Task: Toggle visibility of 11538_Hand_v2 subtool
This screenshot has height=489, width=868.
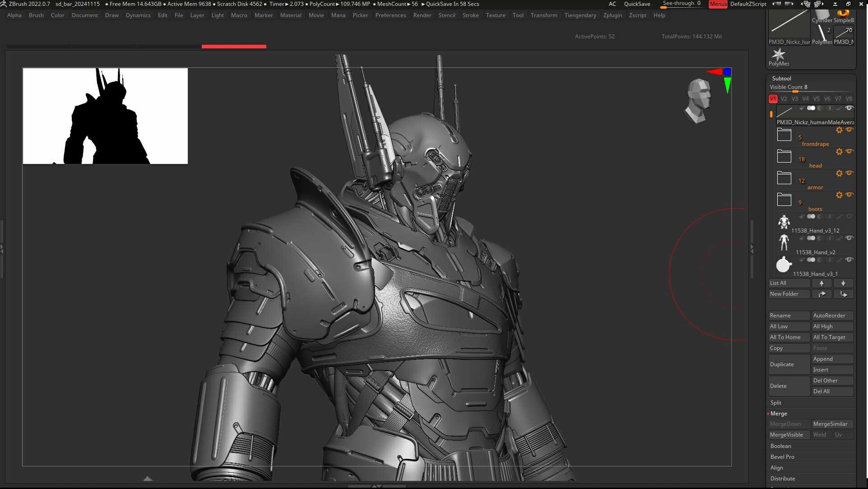Action: tap(849, 238)
